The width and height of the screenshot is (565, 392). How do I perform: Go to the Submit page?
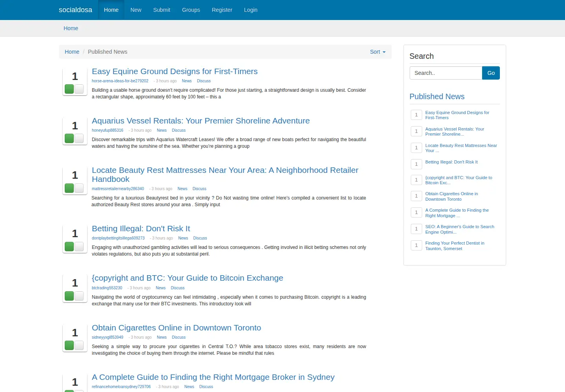coord(162,10)
